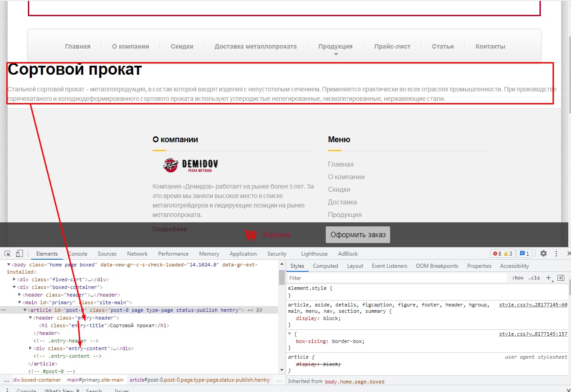Click the Оформить заказ button

coord(358,234)
